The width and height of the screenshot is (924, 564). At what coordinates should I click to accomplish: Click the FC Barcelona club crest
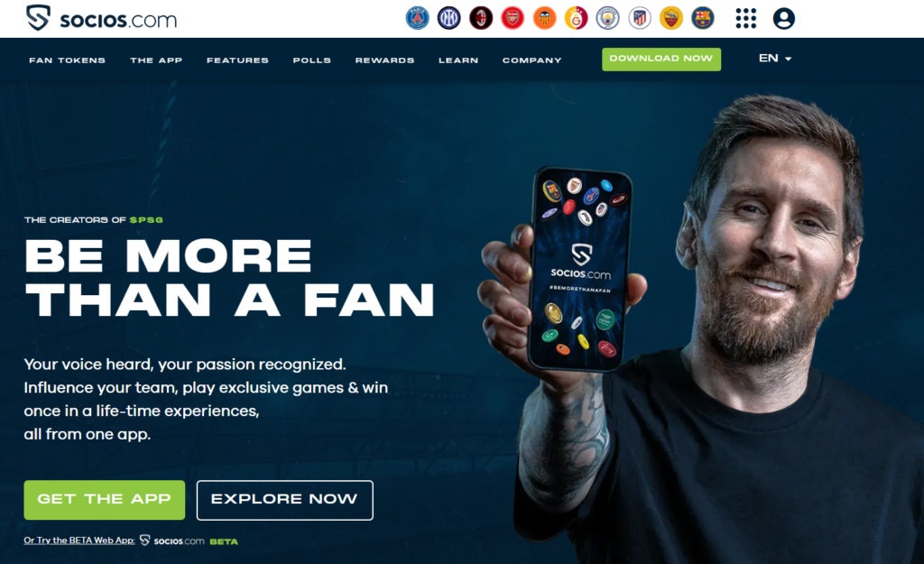pyautogui.click(x=702, y=18)
